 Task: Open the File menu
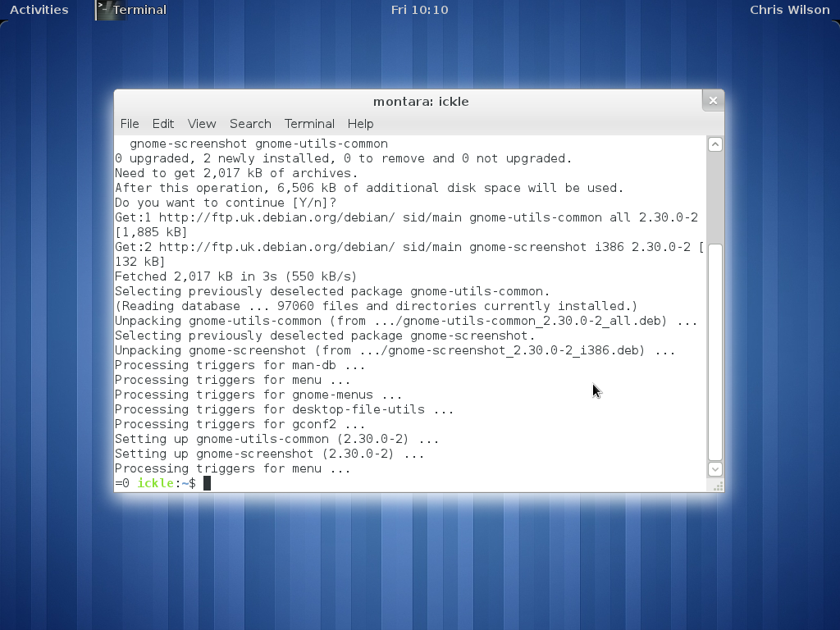pos(130,124)
